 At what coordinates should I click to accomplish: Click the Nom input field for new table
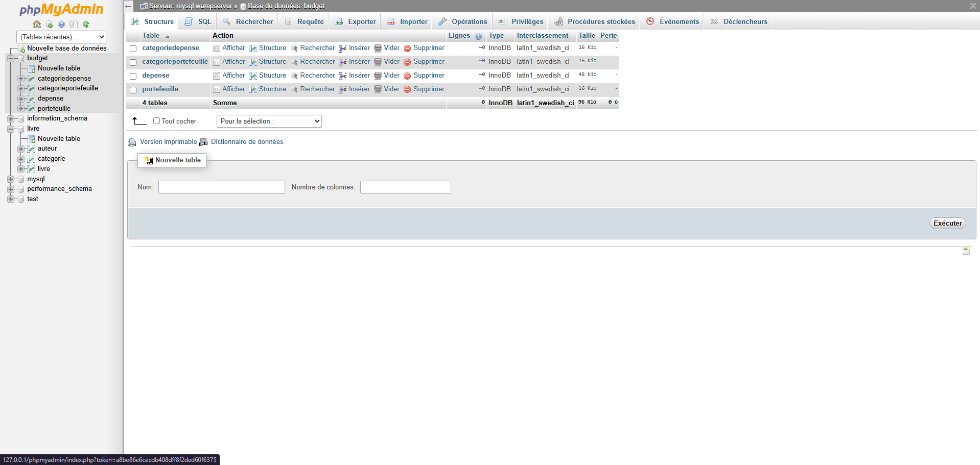pos(221,187)
